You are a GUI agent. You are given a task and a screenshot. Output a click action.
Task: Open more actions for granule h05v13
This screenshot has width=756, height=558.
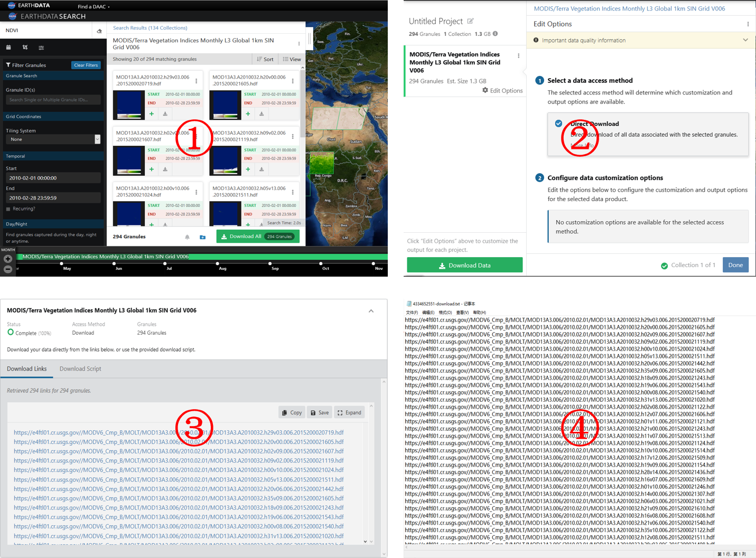coord(293,192)
